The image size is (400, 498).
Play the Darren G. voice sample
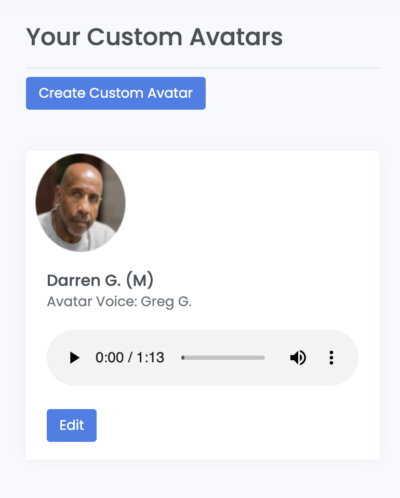(x=74, y=358)
